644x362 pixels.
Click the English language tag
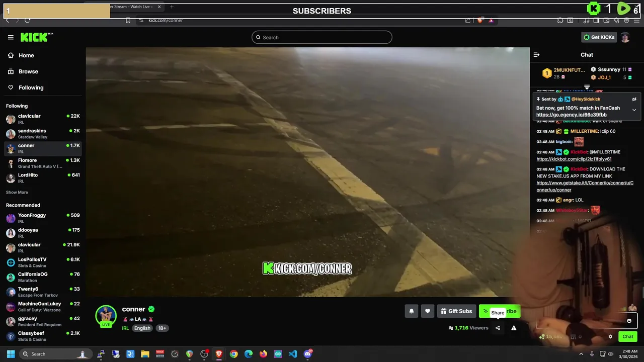142,328
